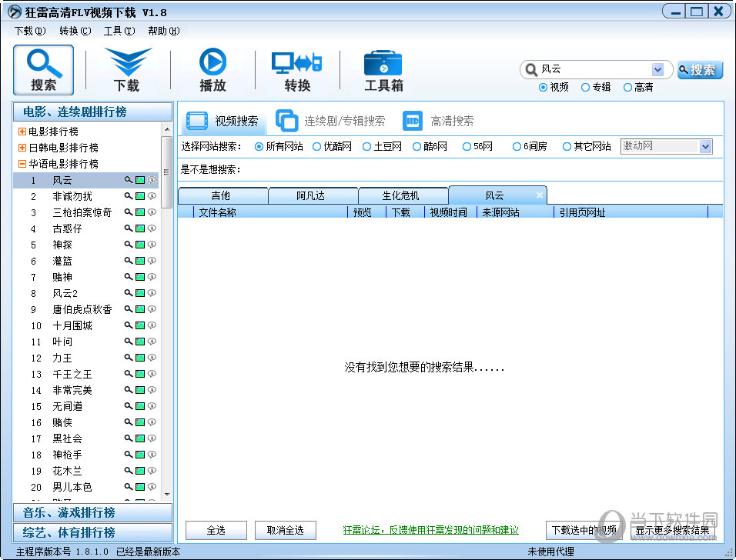Click magnifier icon for 古惑仔
The height and width of the screenshot is (560, 736).
click(128, 228)
